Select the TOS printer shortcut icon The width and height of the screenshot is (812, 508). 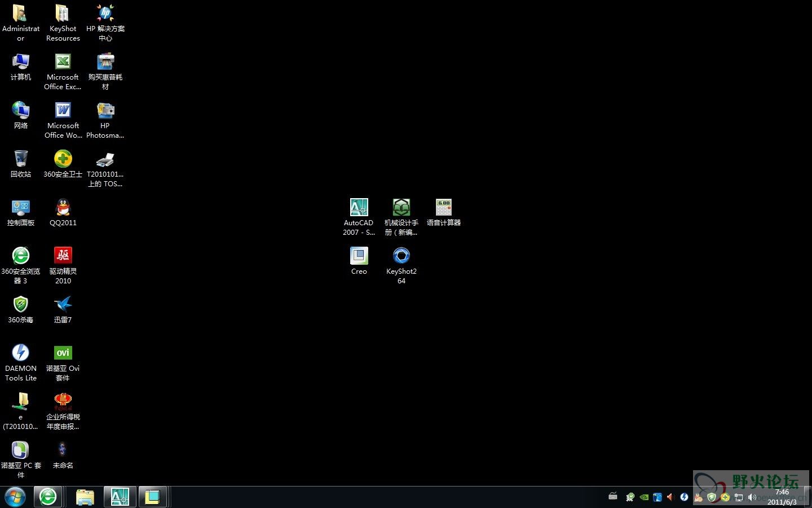tap(105, 159)
